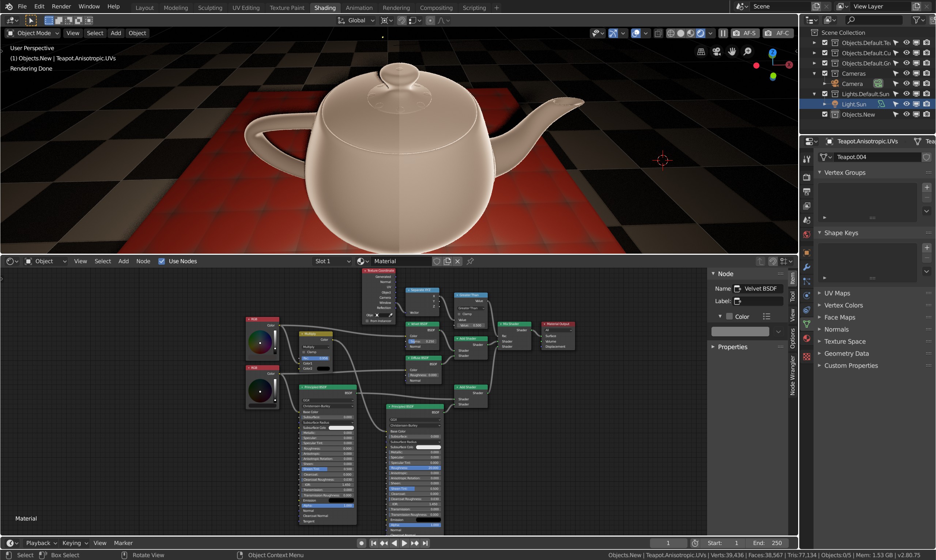Open the Slot 1 dropdown
This screenshot has width=936, height=560.
(x=331, y=261)
